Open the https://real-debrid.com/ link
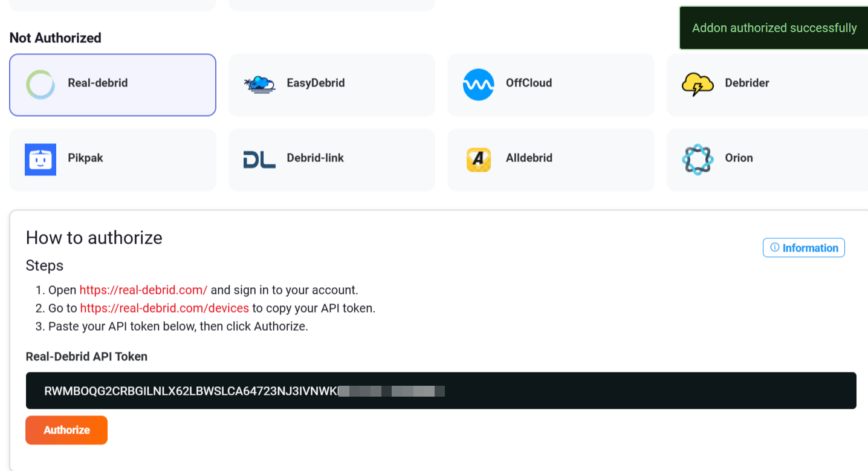Screen dimensions: 868x471 click(143, 290)
